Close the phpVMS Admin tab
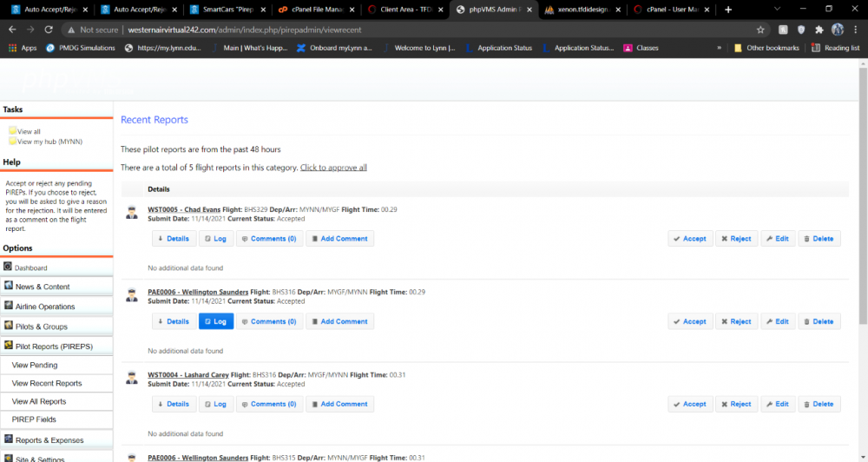This screenshot has width=868, height=462. pyautogui.click(x=529, y=10)
